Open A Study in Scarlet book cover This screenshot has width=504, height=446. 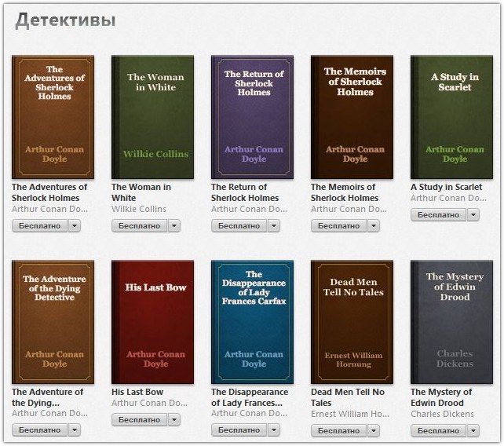(x=451, y=117)
